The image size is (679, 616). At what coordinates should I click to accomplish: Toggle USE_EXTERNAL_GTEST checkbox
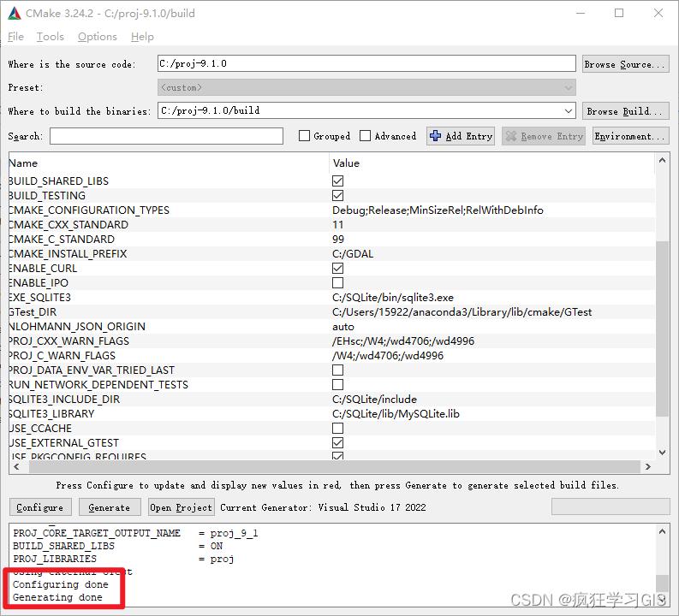[337, 443]
